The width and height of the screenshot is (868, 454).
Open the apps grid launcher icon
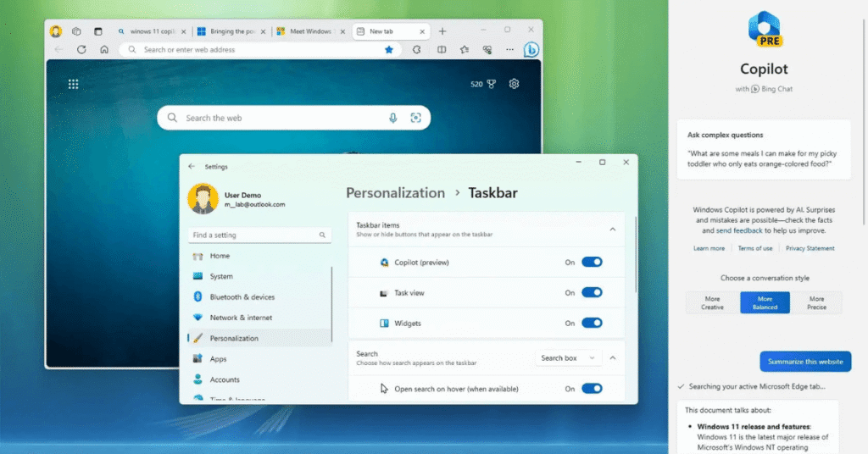(74, 84)
